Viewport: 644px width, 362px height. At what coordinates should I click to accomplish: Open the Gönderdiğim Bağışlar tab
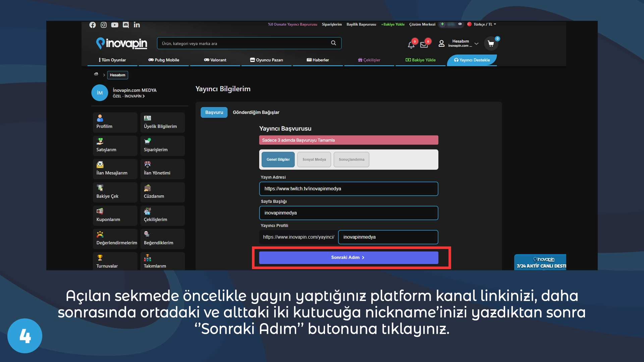click(256, 112)
